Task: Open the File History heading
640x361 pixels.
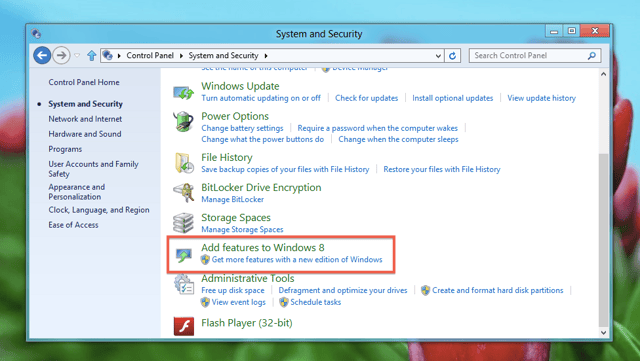Action: point(227,157)
